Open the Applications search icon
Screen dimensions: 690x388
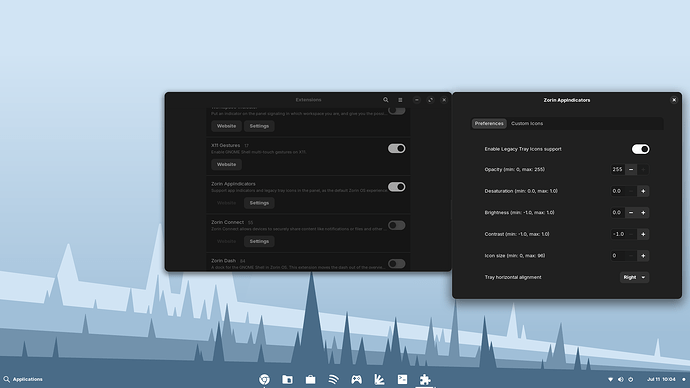pyautogui.click(x=6, y=379)
